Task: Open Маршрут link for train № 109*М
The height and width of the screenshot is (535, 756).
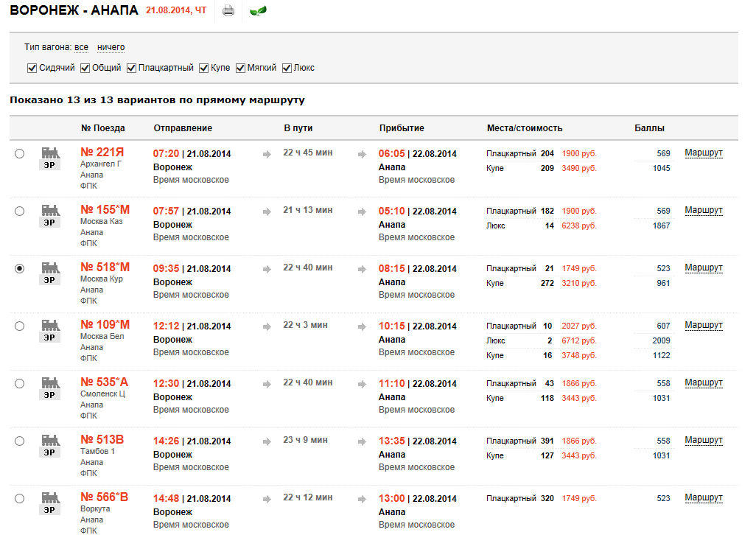Action: pos(704,325)
